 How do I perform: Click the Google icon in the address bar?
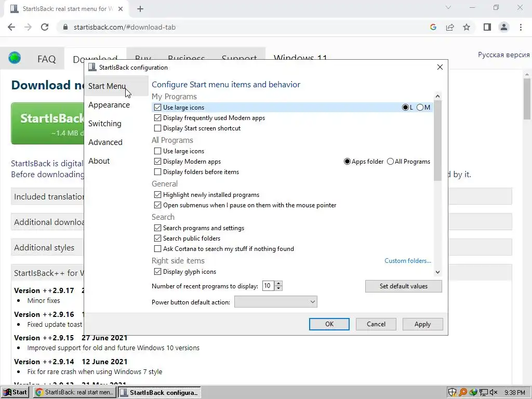point(433,27)
